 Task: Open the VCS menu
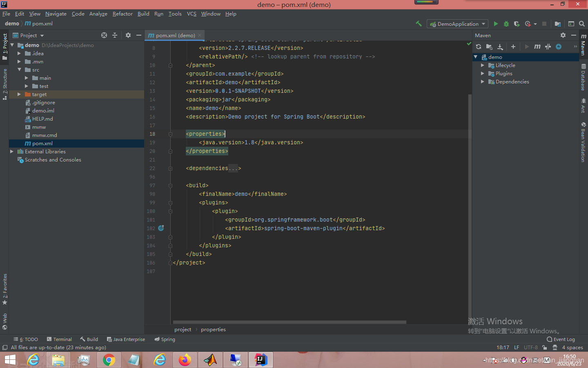192,13
